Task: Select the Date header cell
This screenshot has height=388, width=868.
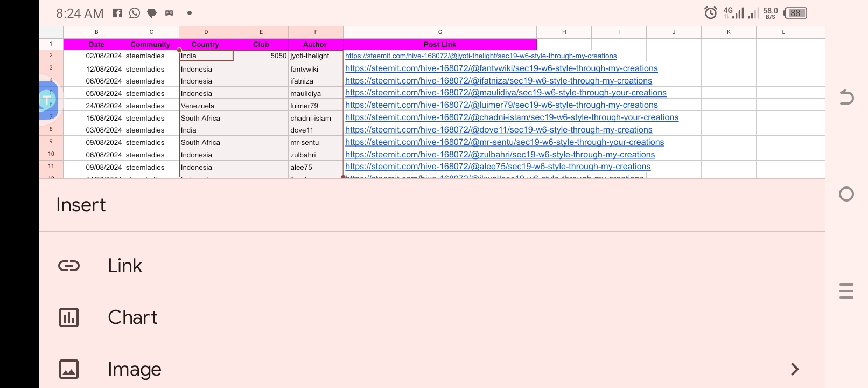Action: click(x=96, y=44)
